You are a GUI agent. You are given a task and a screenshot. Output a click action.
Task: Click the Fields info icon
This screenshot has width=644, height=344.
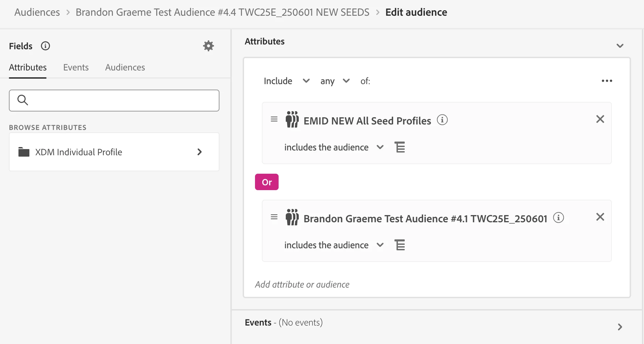[45, 46]
